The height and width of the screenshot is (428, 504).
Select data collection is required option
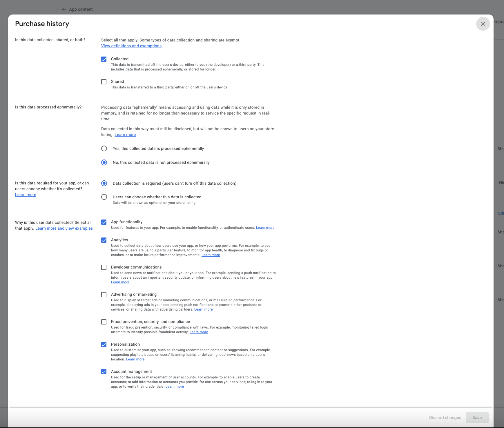pos(104,183)
